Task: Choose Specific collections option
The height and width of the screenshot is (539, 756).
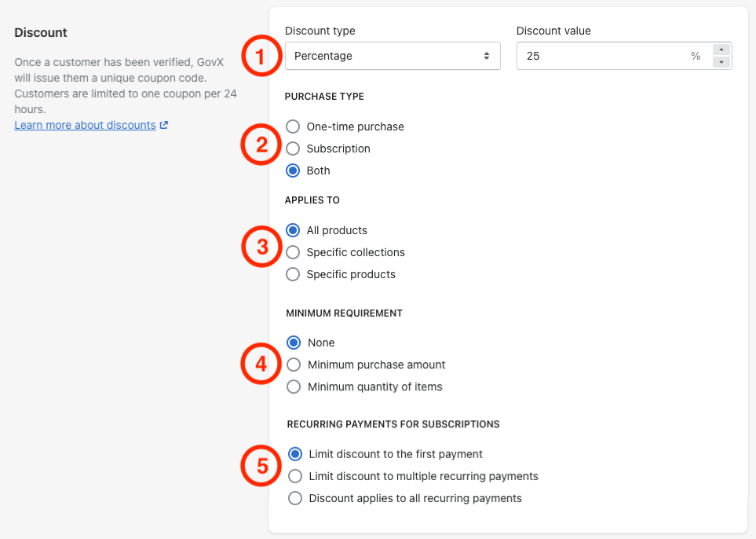Action: point(293,252)
